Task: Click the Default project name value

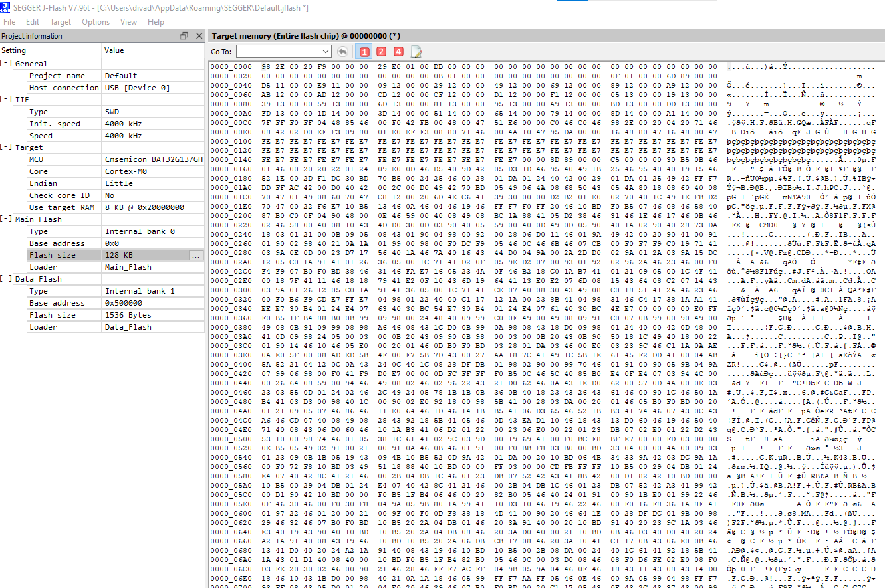Action: point(121,76)
